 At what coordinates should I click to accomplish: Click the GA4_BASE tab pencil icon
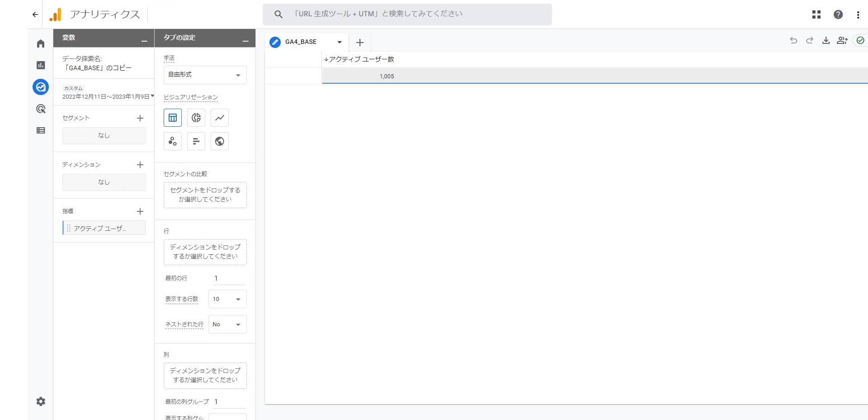click(x=275, y=42)
